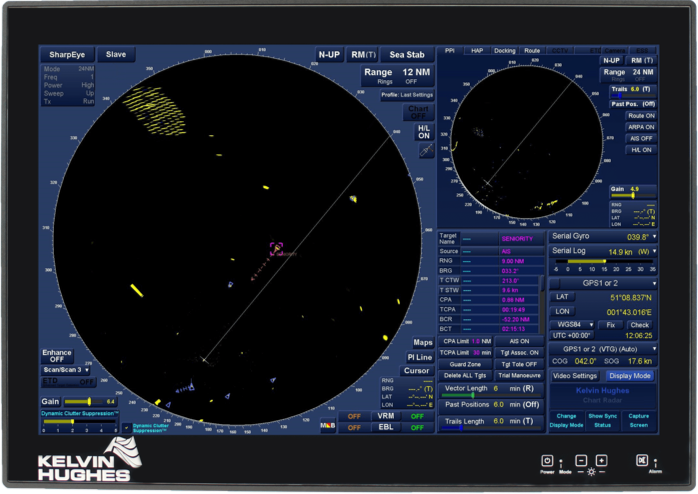
Task: Select the Route tab
Action: click(x=532, y=50)
